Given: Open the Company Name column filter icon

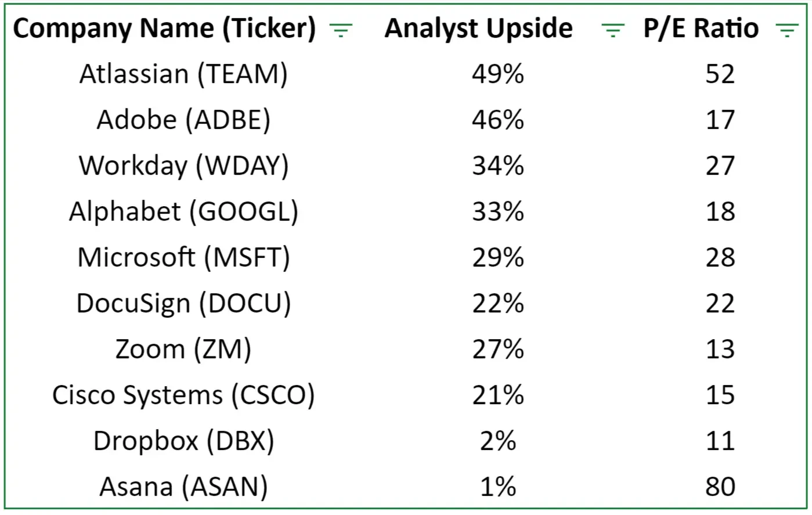Looking at the screenshot, I should (341, 30).
